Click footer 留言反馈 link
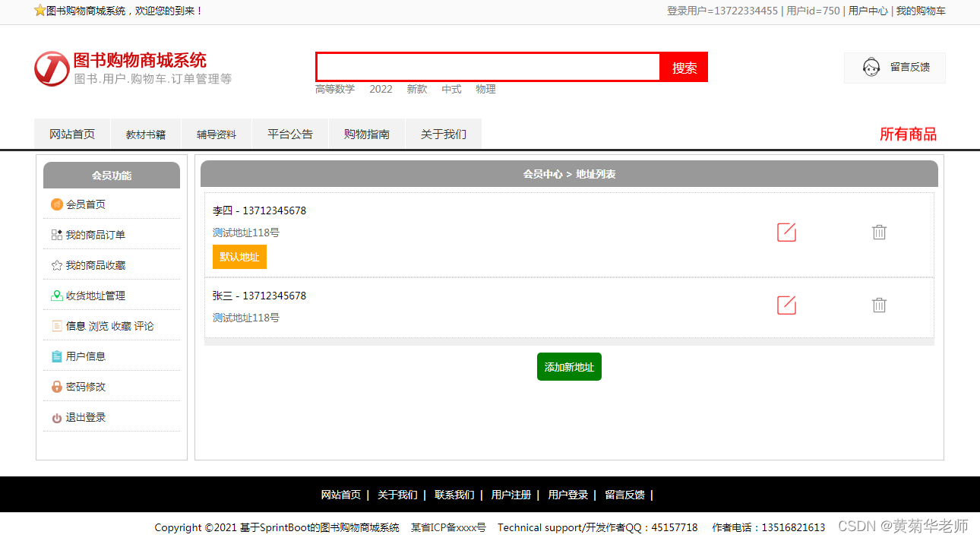The image size is (980, 541). [624, 495]
